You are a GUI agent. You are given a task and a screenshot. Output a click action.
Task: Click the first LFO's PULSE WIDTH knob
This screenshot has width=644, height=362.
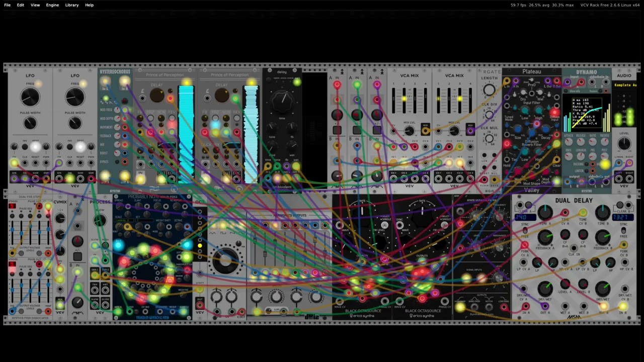point(30,123)
